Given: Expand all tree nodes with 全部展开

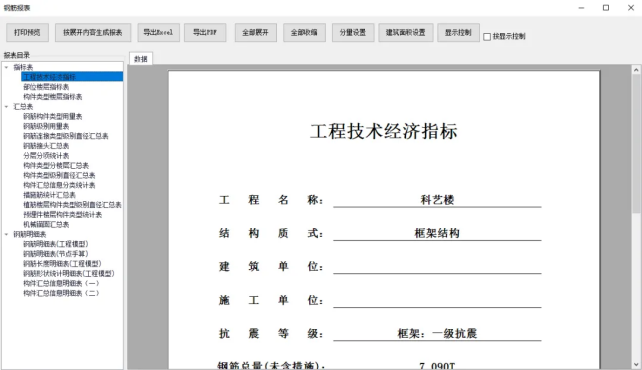Looking at the screenshot, I should pos(255,32).
